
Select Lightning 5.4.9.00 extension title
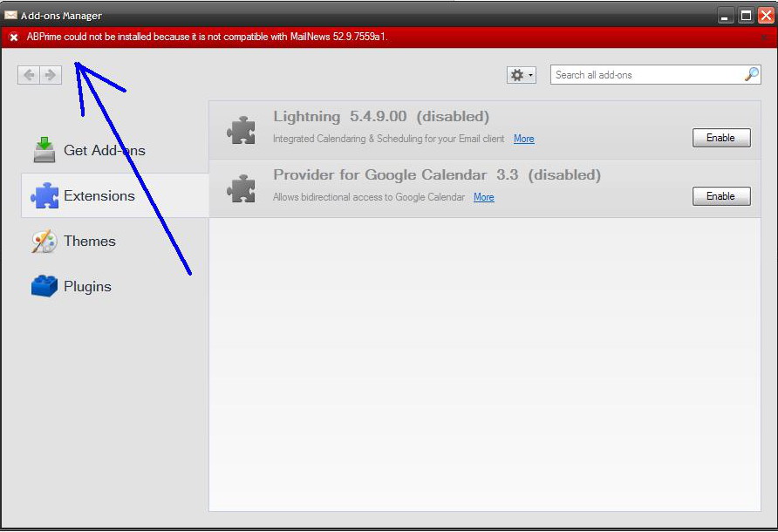click(381, 117)
